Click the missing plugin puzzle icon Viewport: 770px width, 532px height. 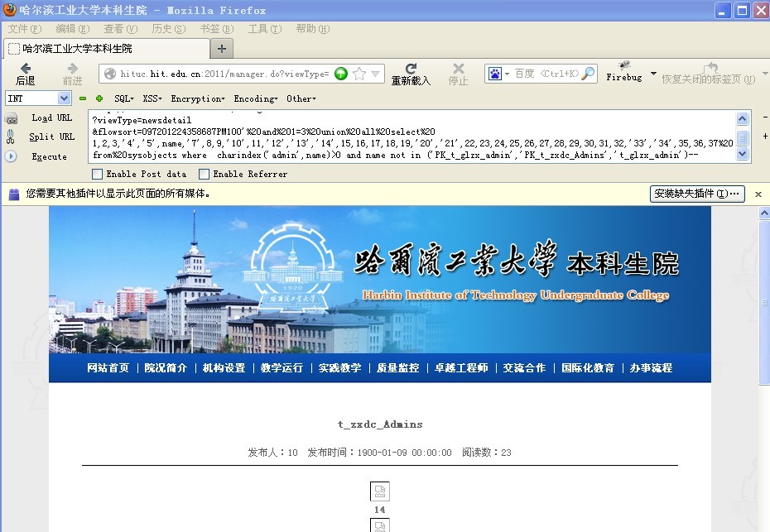(x=14, y=194)
